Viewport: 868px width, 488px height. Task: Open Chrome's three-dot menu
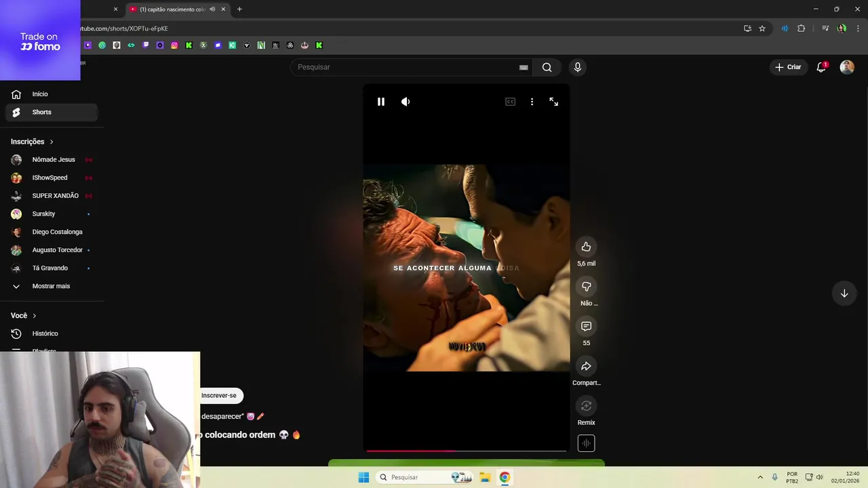pos(859,28)
